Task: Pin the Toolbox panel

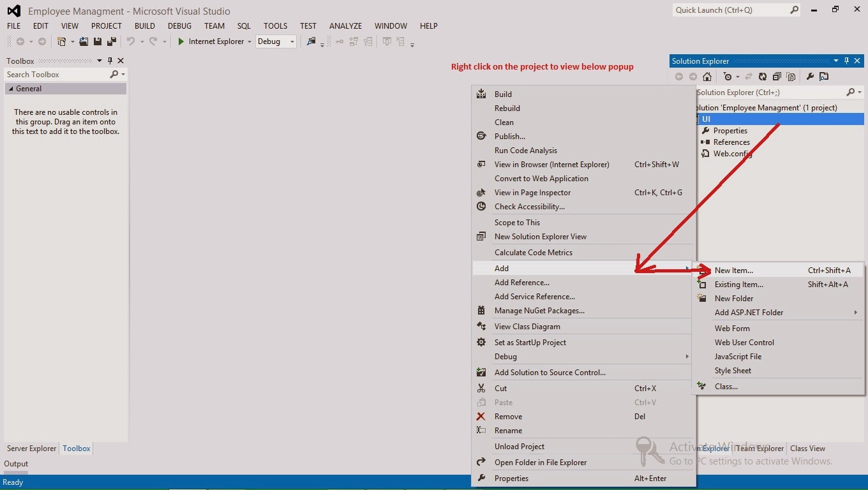Action: (x=110, y=61)
